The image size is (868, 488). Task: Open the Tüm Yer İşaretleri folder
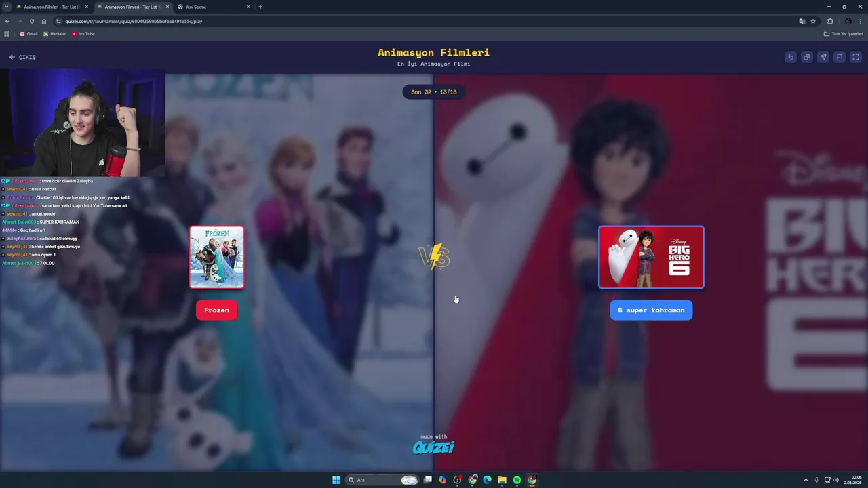pos(844,34)
